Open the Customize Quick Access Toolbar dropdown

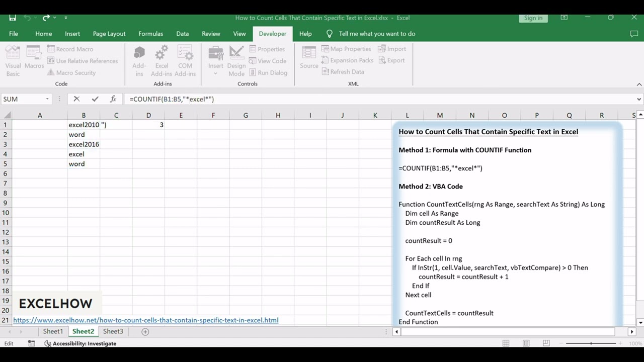66,18
